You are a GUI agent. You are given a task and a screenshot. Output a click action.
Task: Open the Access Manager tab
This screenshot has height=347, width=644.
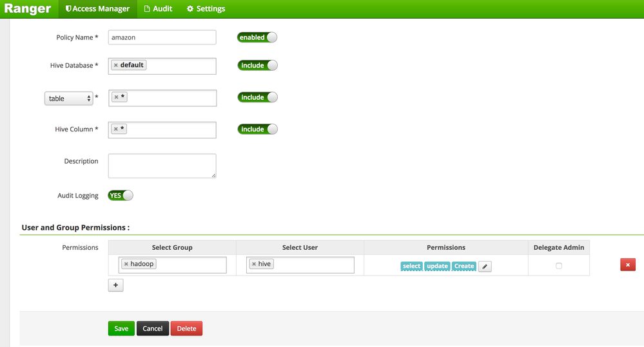click(98, 8)
